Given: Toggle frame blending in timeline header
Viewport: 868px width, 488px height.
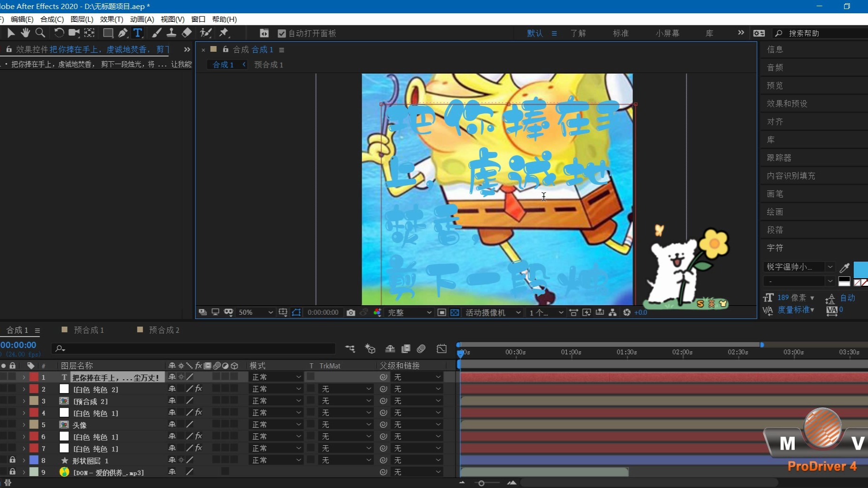Looking at the screenshot, I should coord(406,349).
